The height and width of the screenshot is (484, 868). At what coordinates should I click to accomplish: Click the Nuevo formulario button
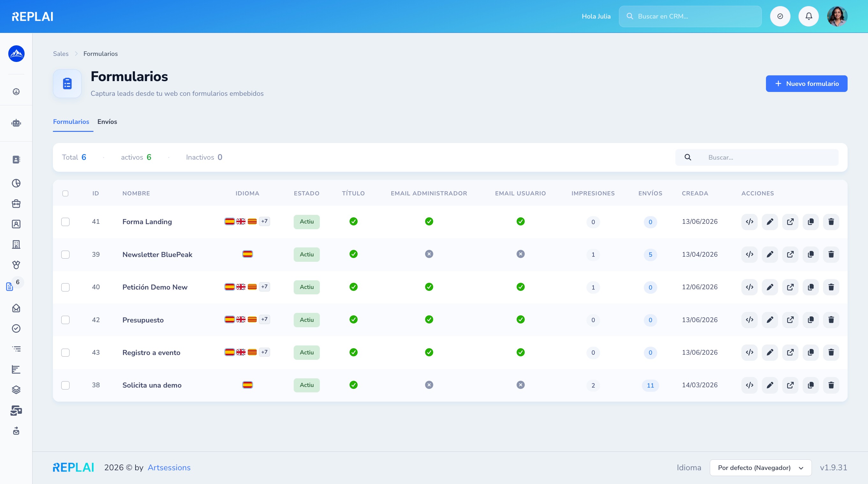coord(806,83)
